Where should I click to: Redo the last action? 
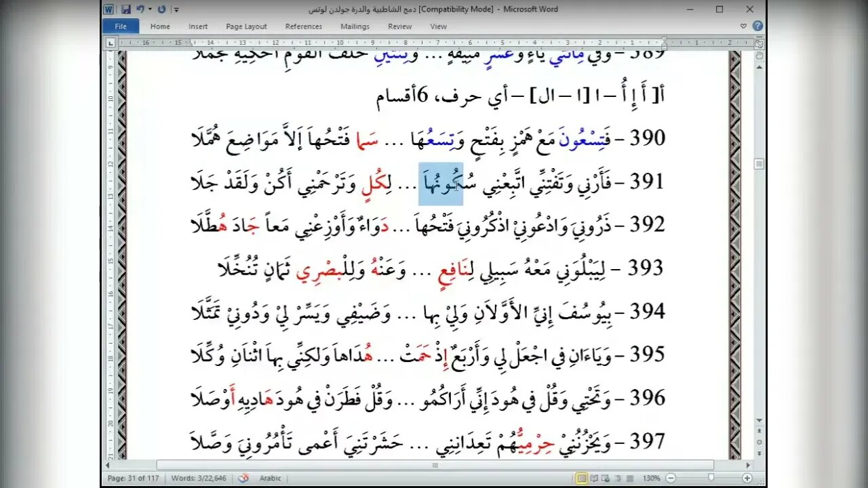pos(161,9)
